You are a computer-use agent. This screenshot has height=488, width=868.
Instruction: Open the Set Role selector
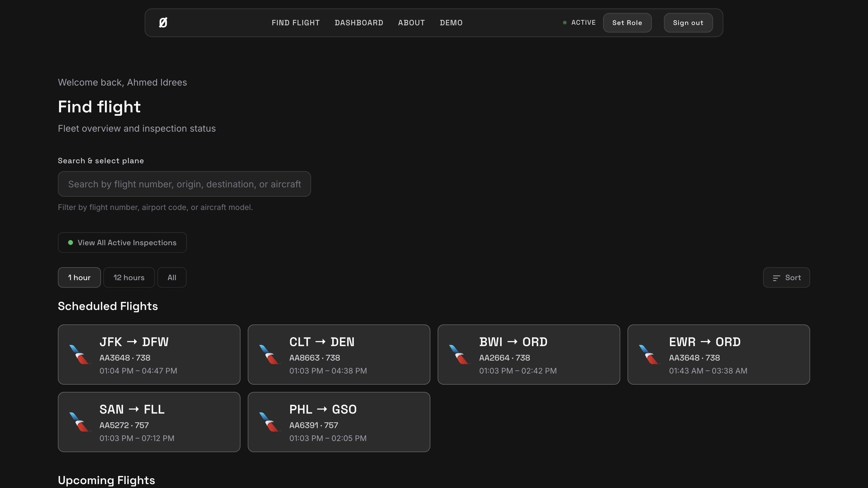pyautogui.click(x=627, y=23)
